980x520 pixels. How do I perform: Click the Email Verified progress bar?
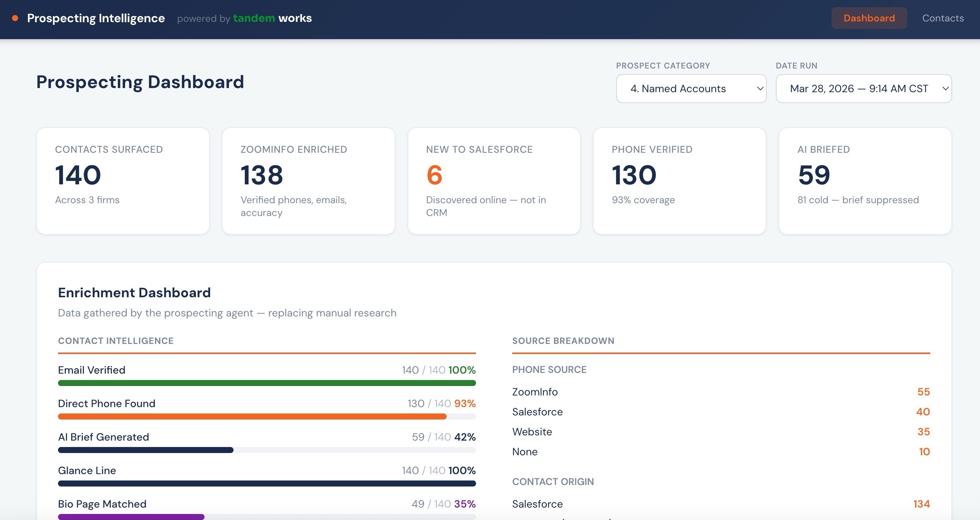(266, 383)
